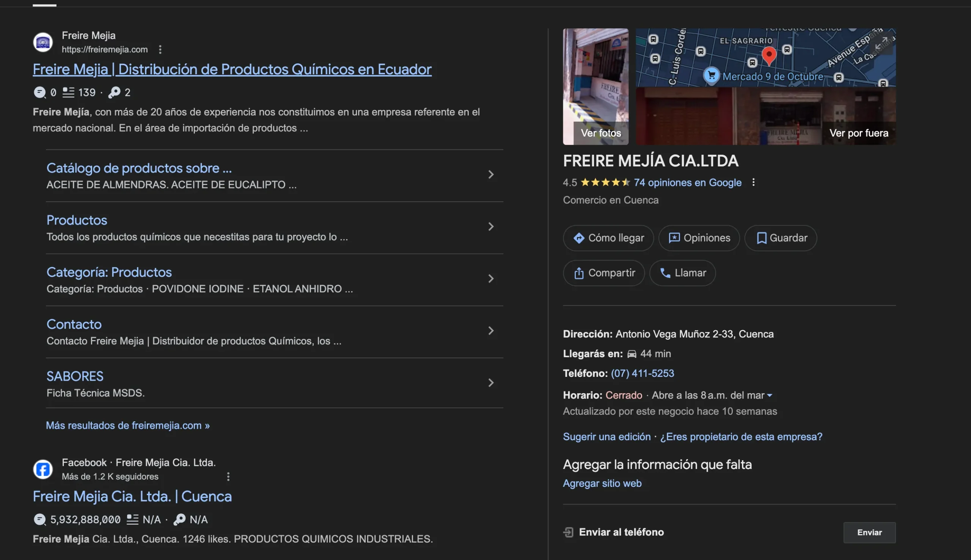Call the business using the Llamar phone icon
This screenshot has height=560, width=971.
click(x=666, y=273)
